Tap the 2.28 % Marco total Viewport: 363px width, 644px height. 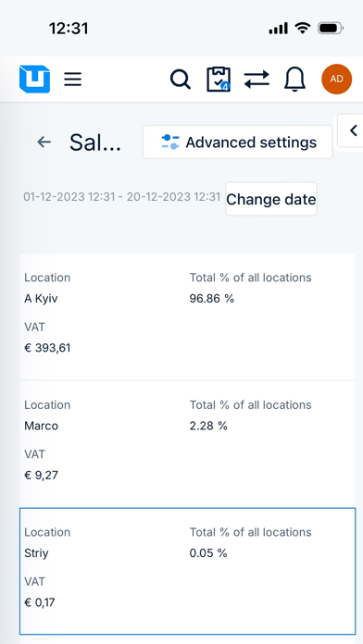coord(208,426)
